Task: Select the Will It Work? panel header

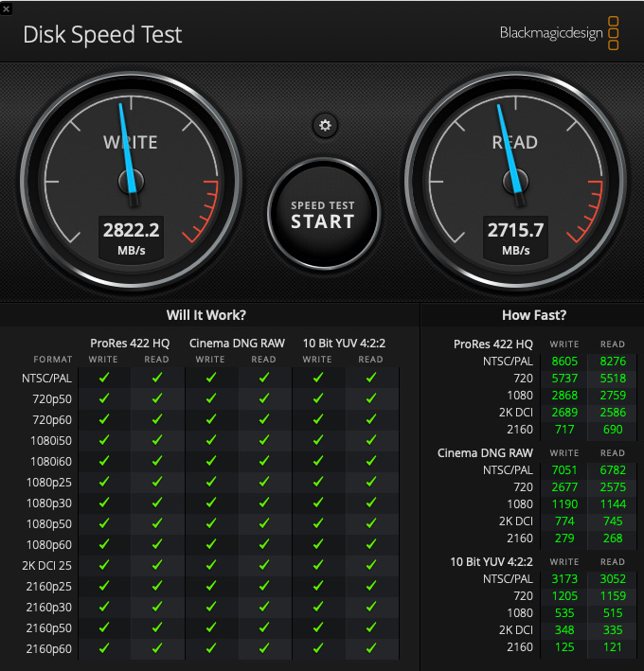Action: point(206,315)
